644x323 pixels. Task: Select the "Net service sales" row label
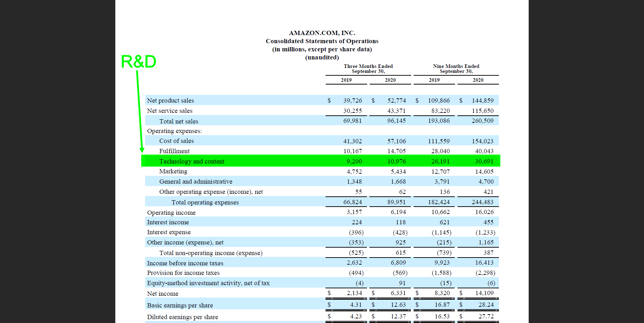170,111
